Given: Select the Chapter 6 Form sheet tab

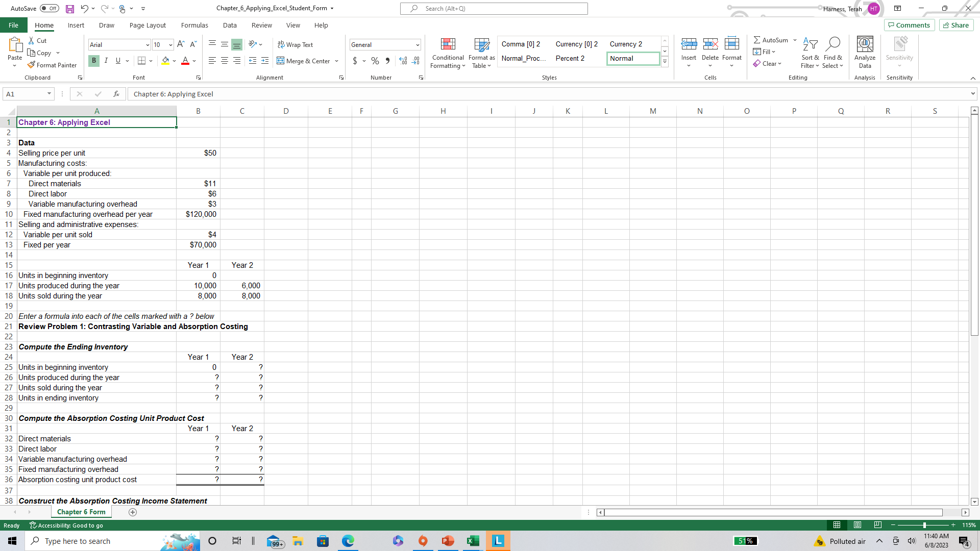Looking at the screenshot, I should (x=81, y=512).
